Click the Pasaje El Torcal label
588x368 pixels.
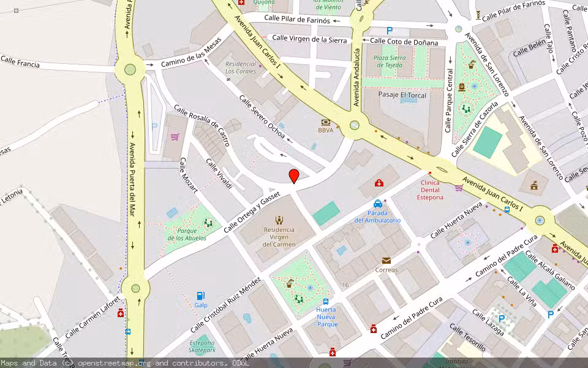[x=402, y=94]
